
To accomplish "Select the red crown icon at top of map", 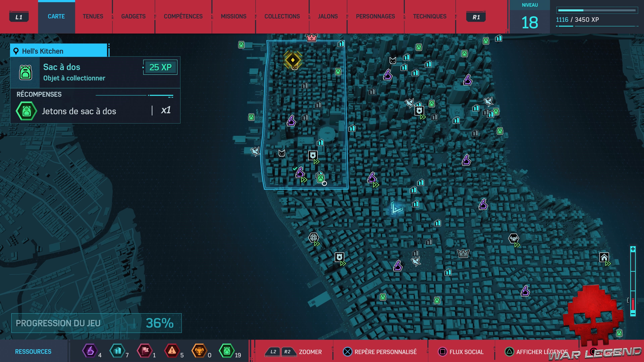I will click(311, 38).
